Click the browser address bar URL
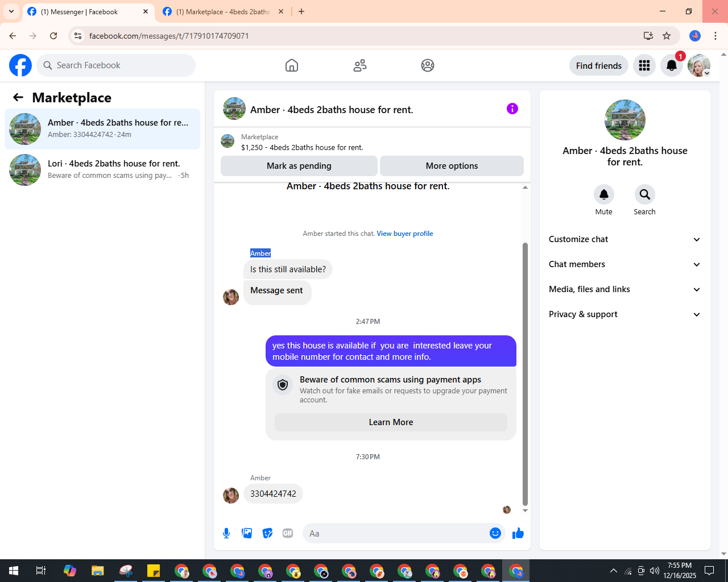The image size is (728, 582). [x=169, y=36]
